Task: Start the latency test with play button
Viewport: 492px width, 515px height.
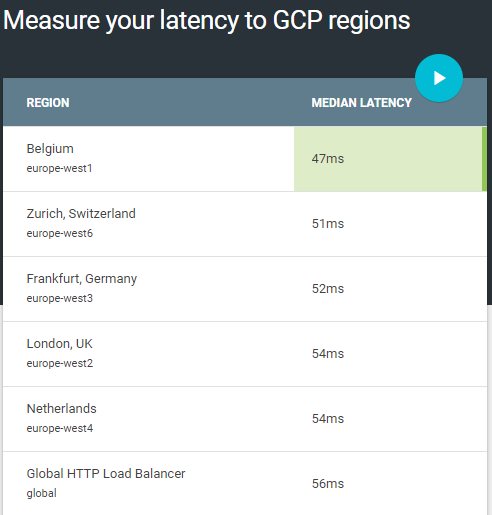Action: click(x=439, y=78)
